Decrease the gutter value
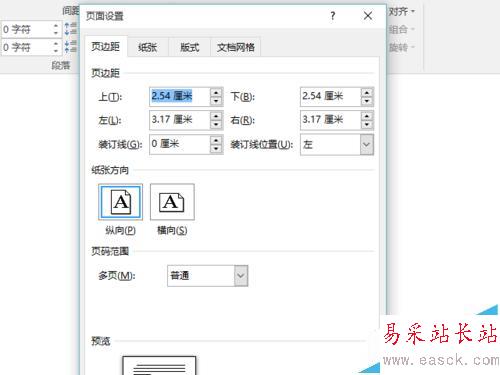This screenshot has height=375, width=500. point(216,149)
